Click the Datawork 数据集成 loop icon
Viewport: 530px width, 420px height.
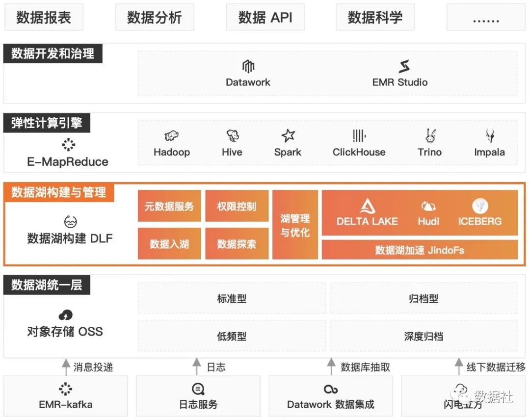pyautogui.click(x=331, y=389)
